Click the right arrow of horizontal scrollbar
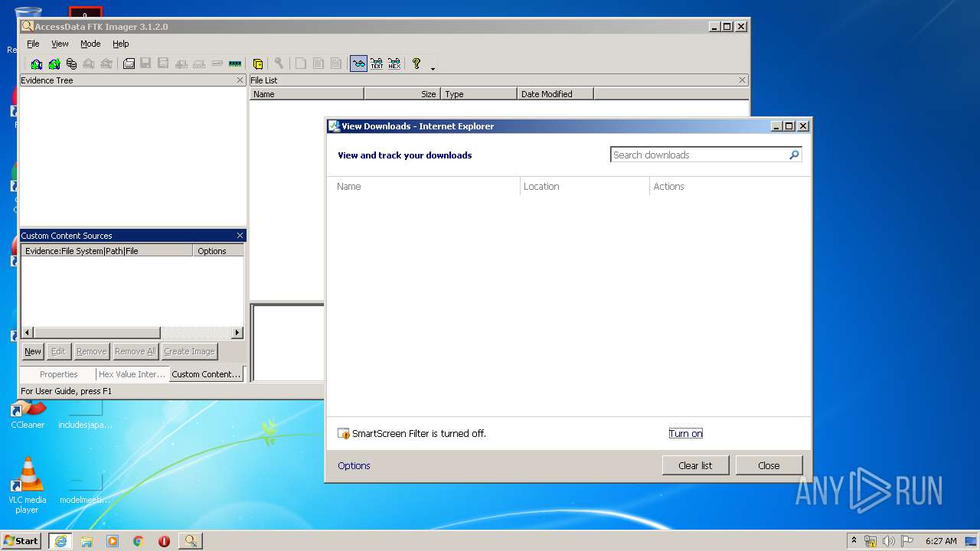This screenshot has height=551, width=980. point(237,333)
